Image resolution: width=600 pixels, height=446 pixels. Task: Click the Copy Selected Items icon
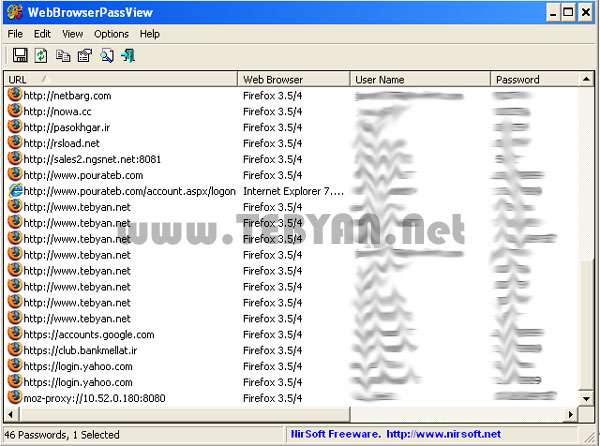pyautogui.click(x=63, y=56)
